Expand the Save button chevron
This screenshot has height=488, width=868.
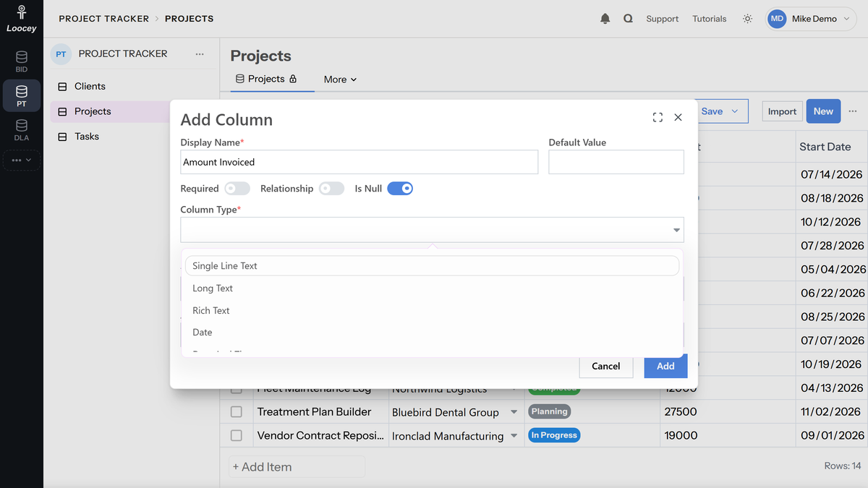tap(735, 111)
